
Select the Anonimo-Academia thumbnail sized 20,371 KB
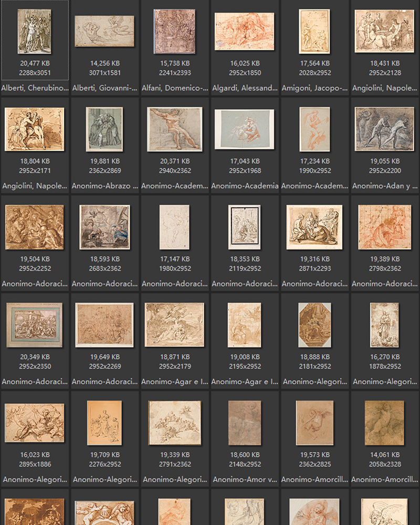point(174,129)
